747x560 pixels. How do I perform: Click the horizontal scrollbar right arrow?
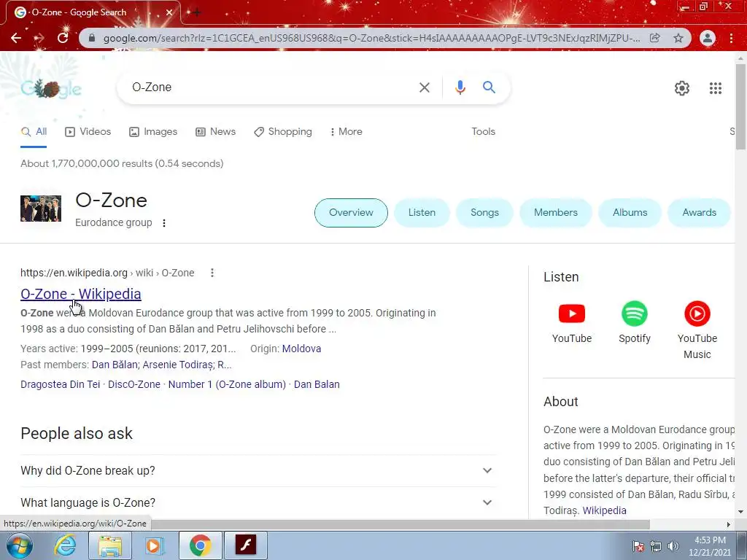729,524
